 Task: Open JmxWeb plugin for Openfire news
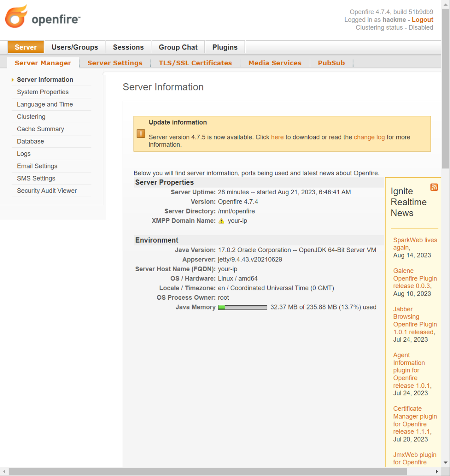pos(415,458)
